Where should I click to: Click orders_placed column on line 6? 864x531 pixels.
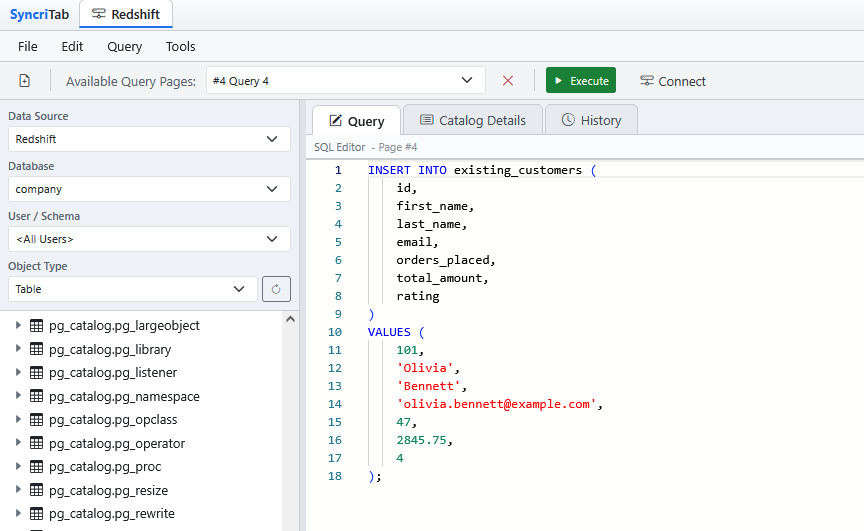(x=442, y=260)
